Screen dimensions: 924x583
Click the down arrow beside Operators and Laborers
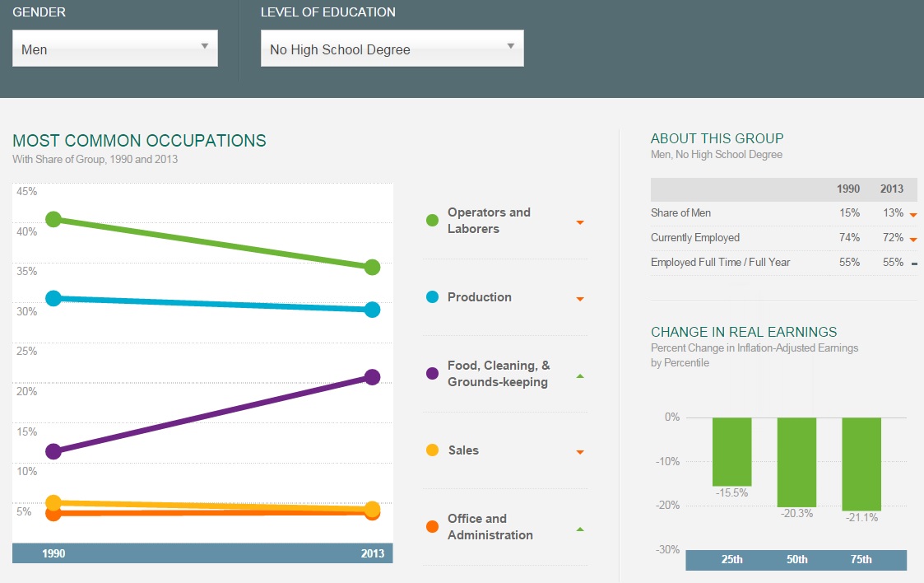[580, 222]
